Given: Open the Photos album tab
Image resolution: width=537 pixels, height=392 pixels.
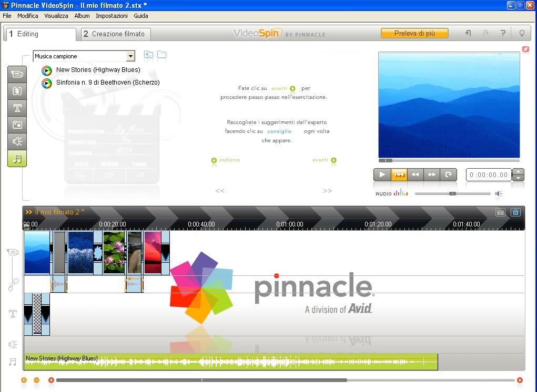Looking at the screenshot, I should coord(17,125).
